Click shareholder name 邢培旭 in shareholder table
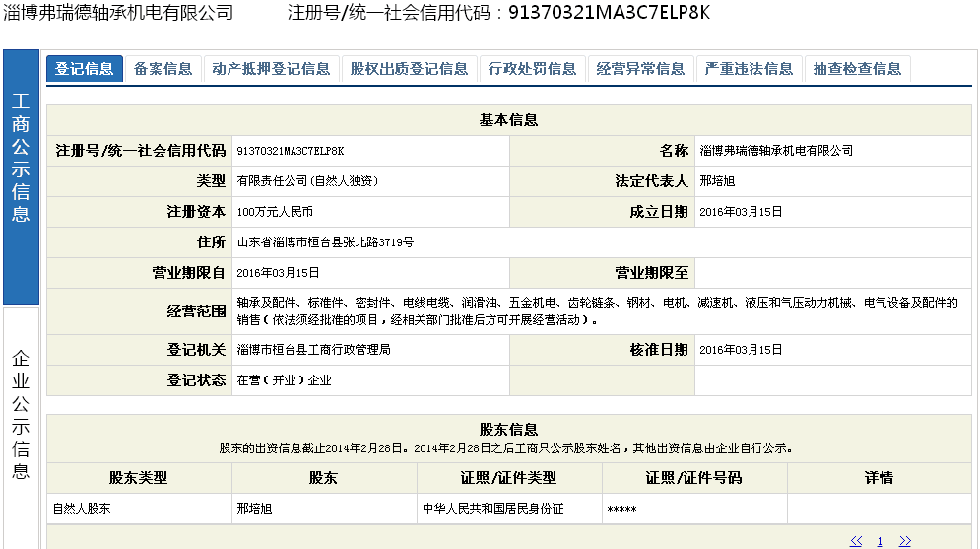 [254, 509]
